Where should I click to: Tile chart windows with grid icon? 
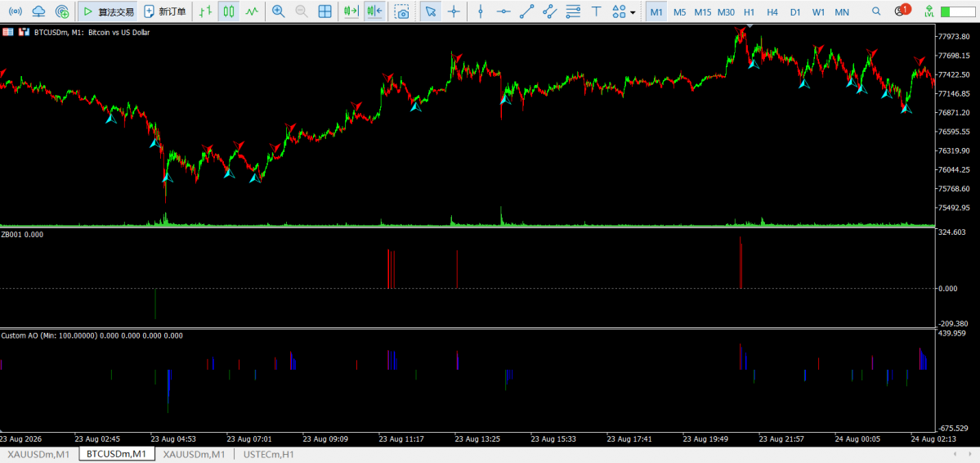[x=325, y=11]
